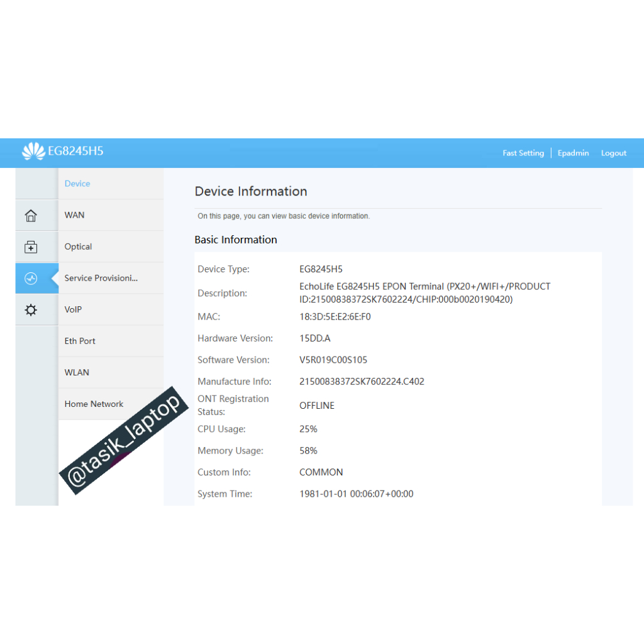Click the Hardware Version value 15DD.A
Screen dimensions: 644x644
coord(314,338)
